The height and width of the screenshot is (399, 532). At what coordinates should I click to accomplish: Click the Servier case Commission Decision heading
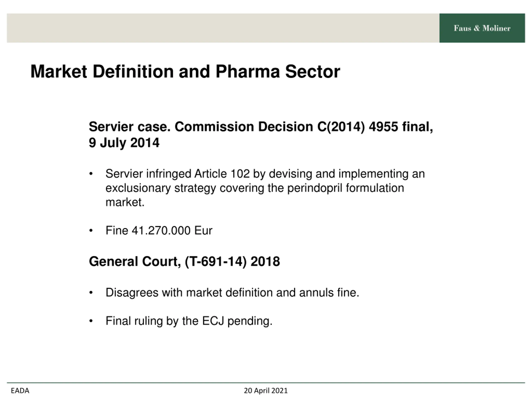pyautogui.click(x=261, y=134)
